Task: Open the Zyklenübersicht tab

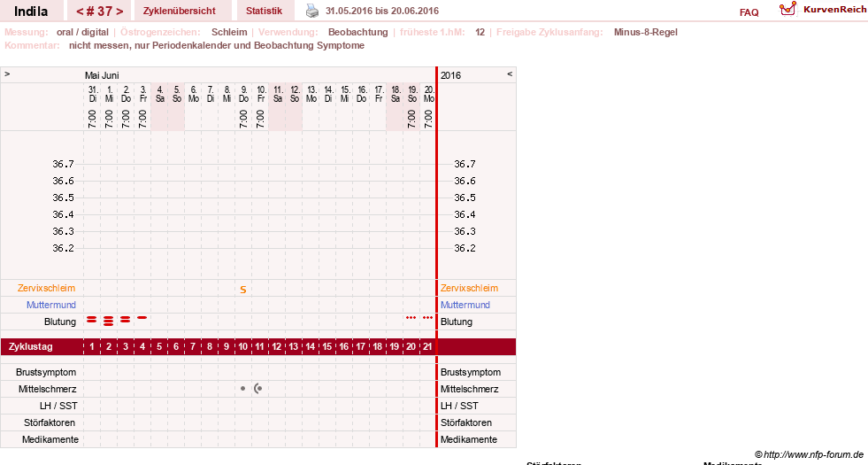Action: 180,11
